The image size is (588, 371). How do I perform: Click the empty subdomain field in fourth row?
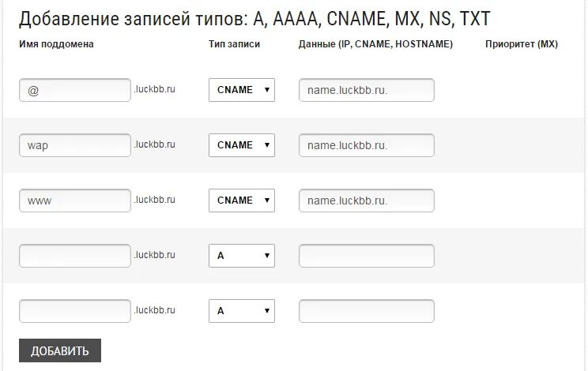click(75, 256)
